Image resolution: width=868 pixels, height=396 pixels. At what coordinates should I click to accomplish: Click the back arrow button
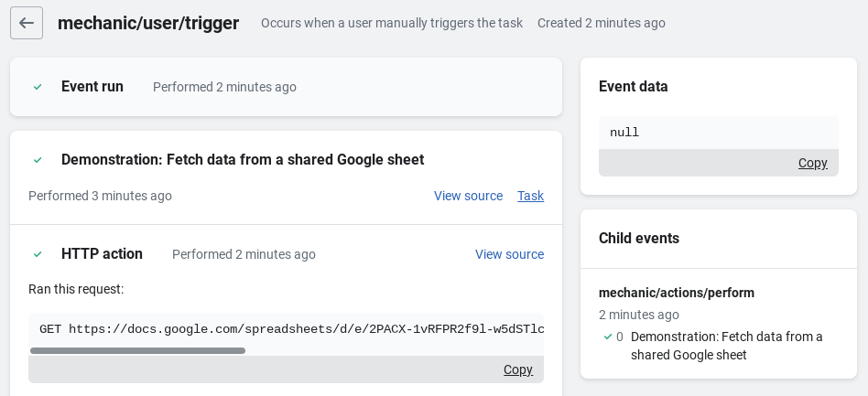27,23
